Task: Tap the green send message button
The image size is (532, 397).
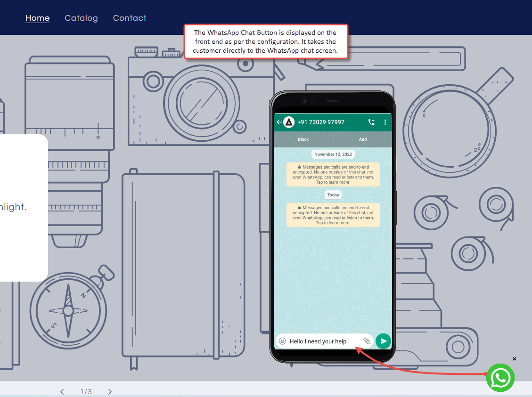Action: pyautogui.click(x=384, y=341)
